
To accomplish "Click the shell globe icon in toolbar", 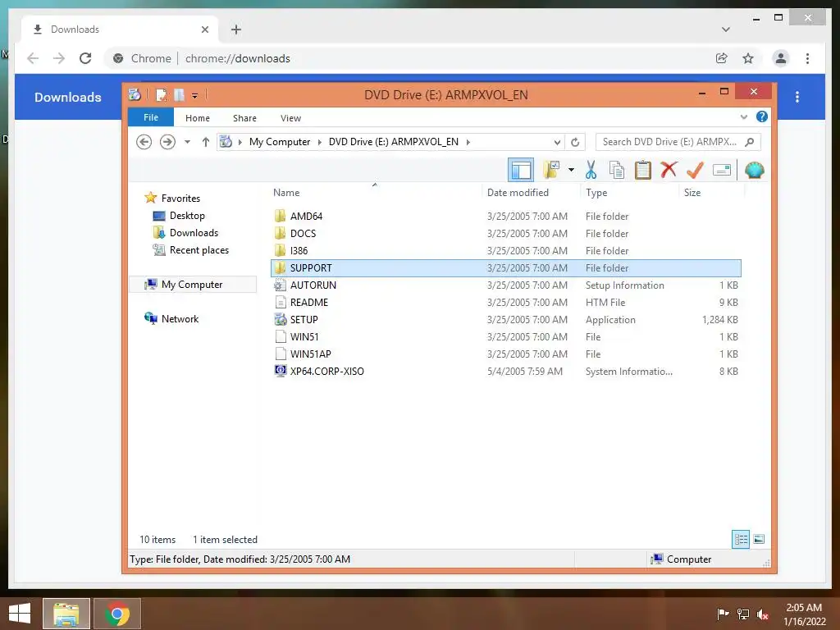I will [x=755, y=171].
